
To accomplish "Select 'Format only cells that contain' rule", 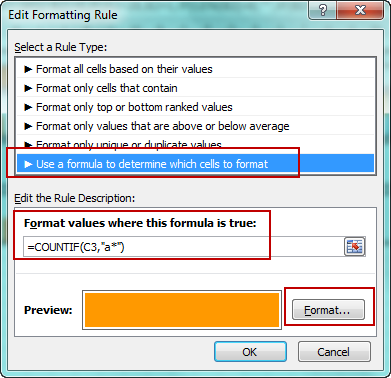I will [195, 88].
